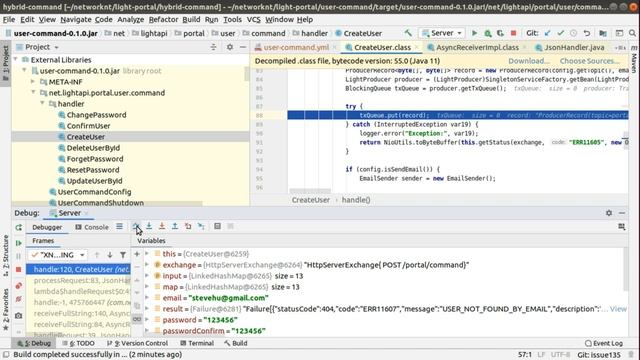Click Step Into blue arrow in debugger
Viewport: 640px width, 360px height.
point(149,226)
